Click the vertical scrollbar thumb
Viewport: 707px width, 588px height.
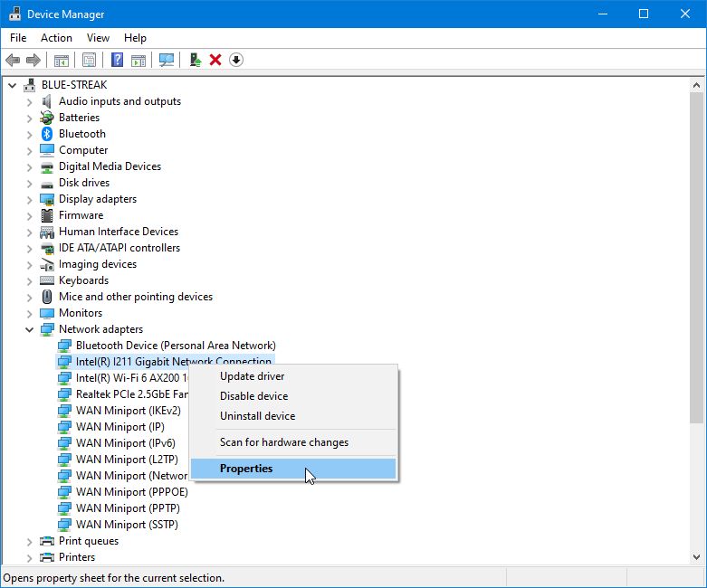coord(697,258)
